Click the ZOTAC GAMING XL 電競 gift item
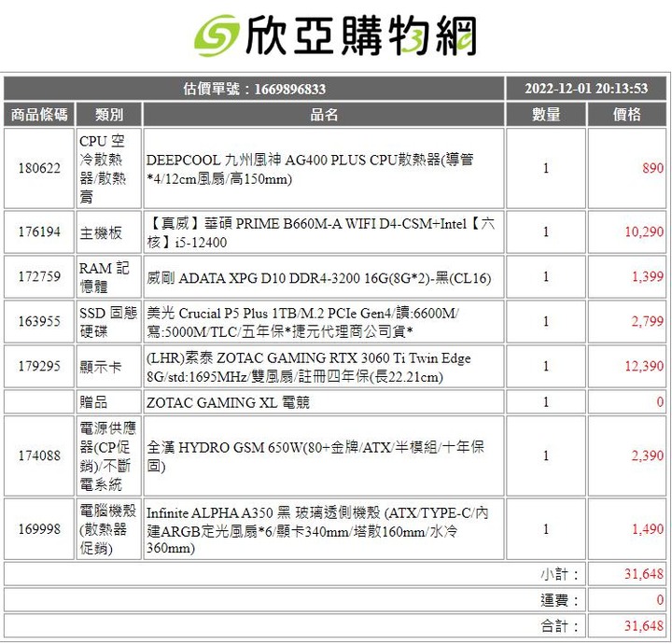Viewport: 672px width, 644px height. click(228, 402)
